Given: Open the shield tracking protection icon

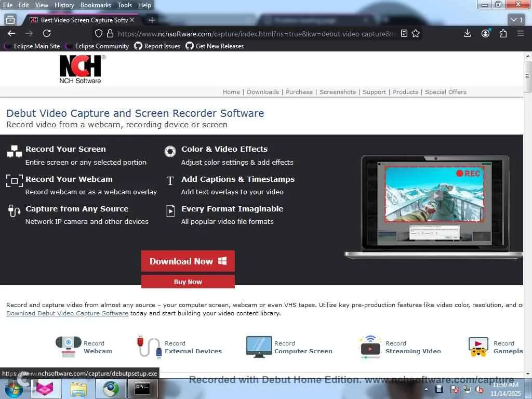Looking at the screenshot, I should [x=98, y=33].
